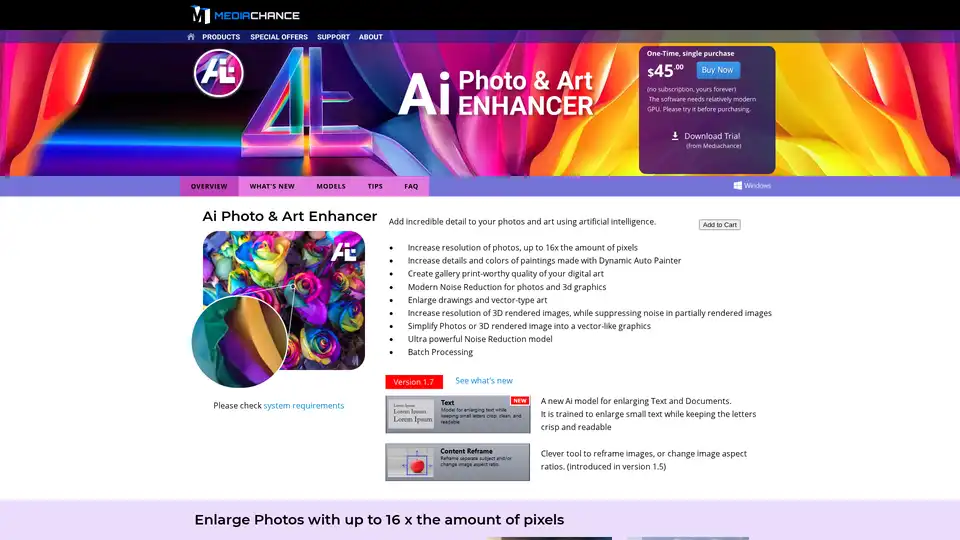Click the download arrow icon beside Download Trial
This screenshot has height=540, width=960.
coord(675,136)
